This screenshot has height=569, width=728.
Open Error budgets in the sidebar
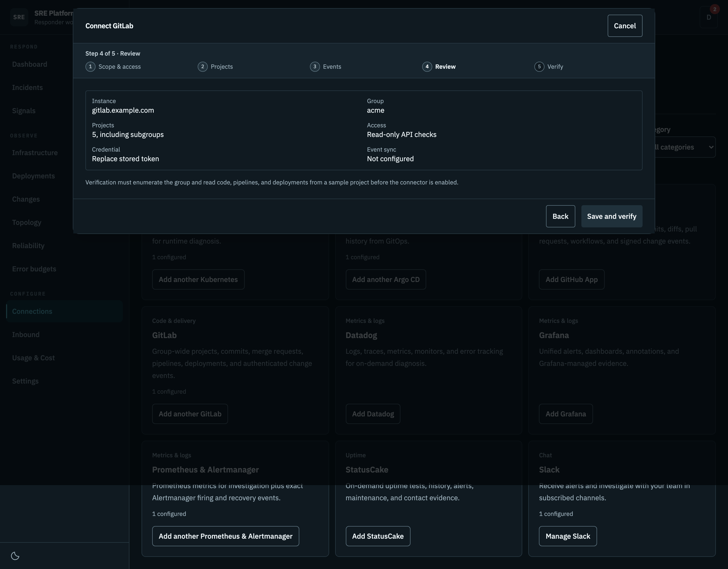[64, 269]
